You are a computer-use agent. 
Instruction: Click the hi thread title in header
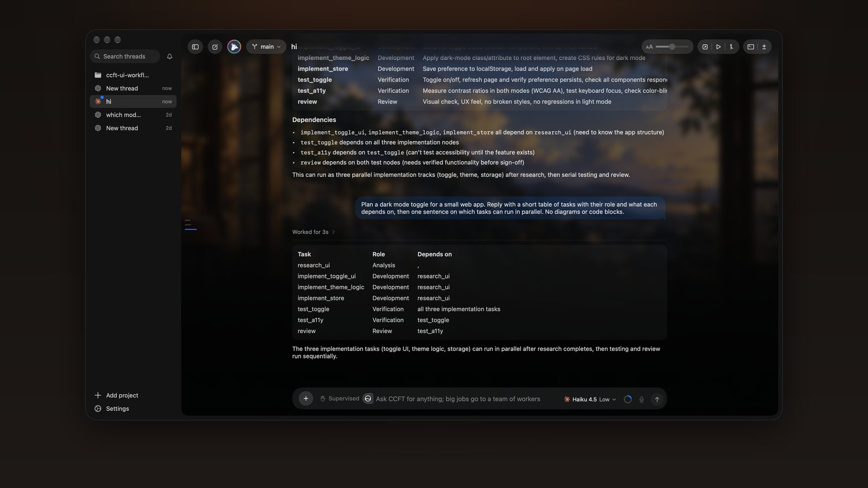294,47
